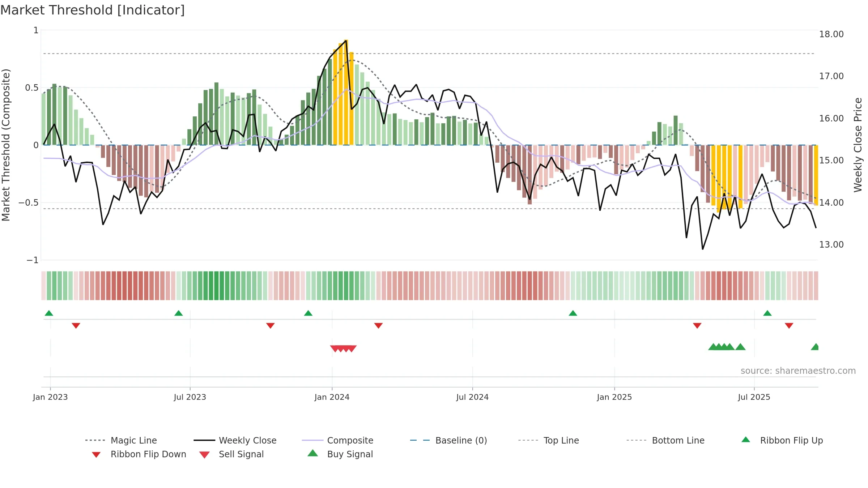Click the Market Threshold (Composite) axis title

click(6, 145)
